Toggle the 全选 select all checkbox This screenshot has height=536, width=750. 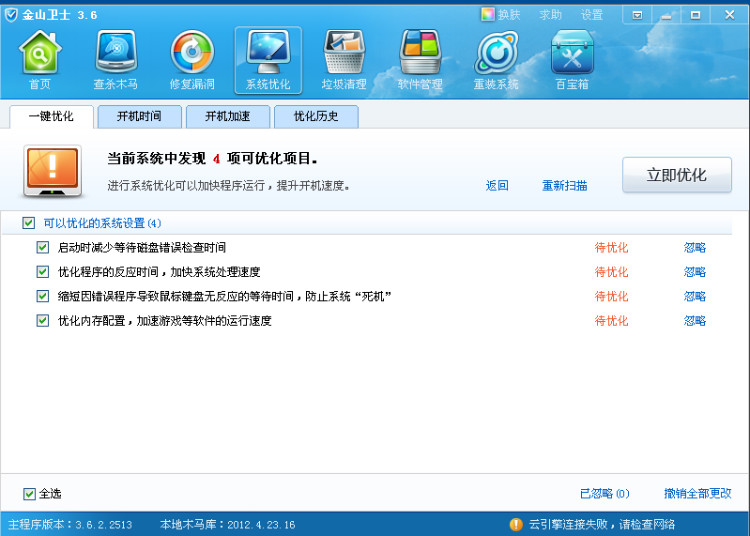pos(29,494)
